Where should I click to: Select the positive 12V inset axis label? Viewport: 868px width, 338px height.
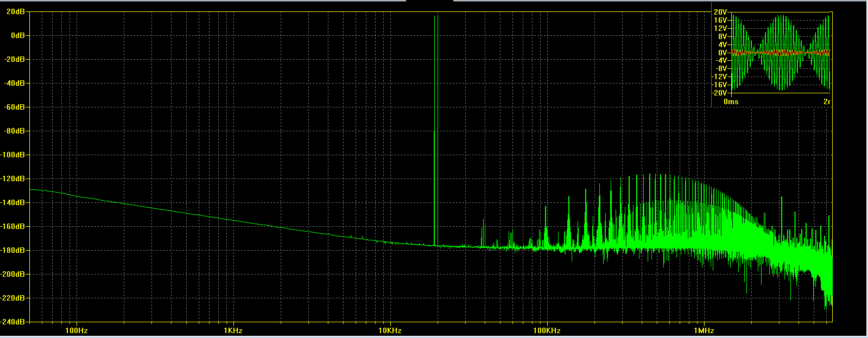coord(721,28)
